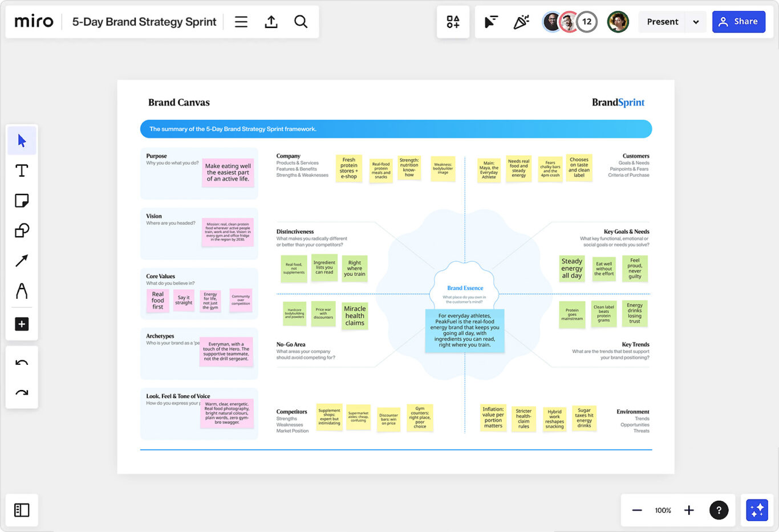The height and width of the screenshot is (532, 779).
Task: Open the frames panel icon
Action: pos(22,510)
